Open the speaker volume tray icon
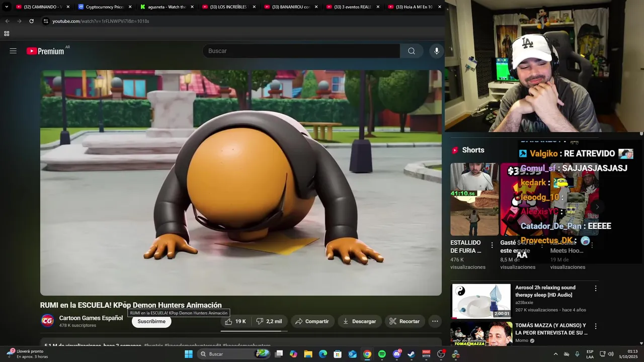Viewport: 644px width, 362px height. click(x=611, y=354)
